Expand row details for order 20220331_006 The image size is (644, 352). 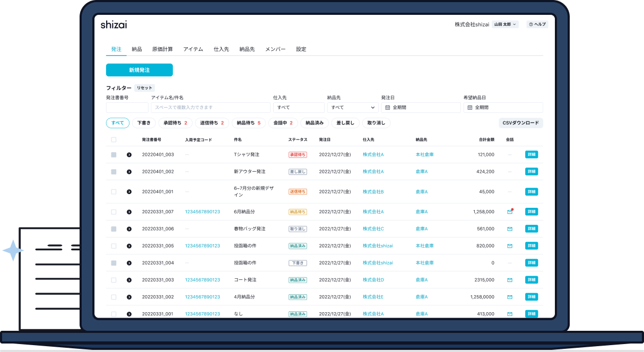coord(129,229)
